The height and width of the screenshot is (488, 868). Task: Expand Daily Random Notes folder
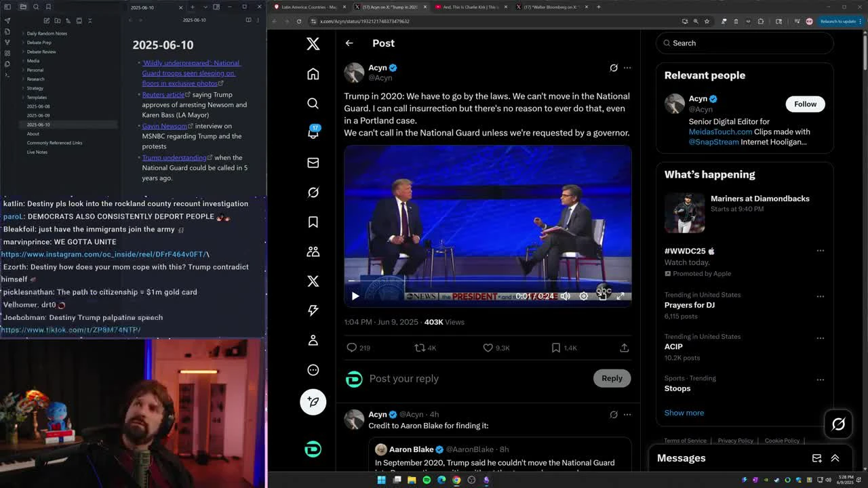point(47,33)
